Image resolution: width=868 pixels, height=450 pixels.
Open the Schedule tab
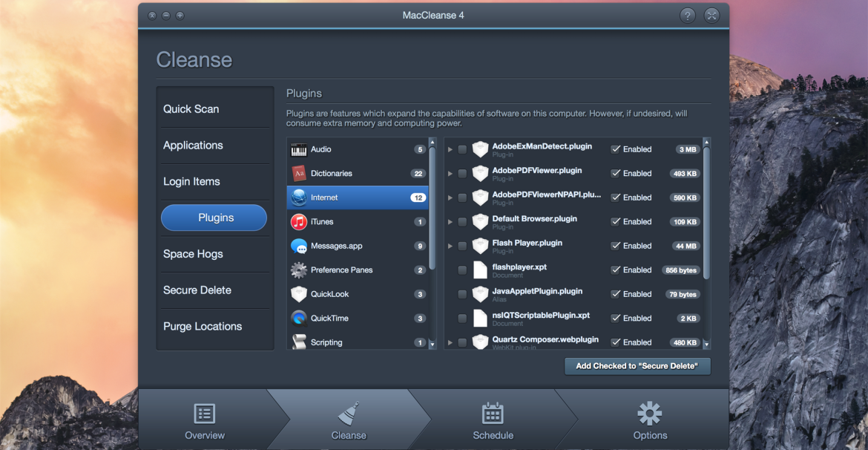[x=493, y=420]
